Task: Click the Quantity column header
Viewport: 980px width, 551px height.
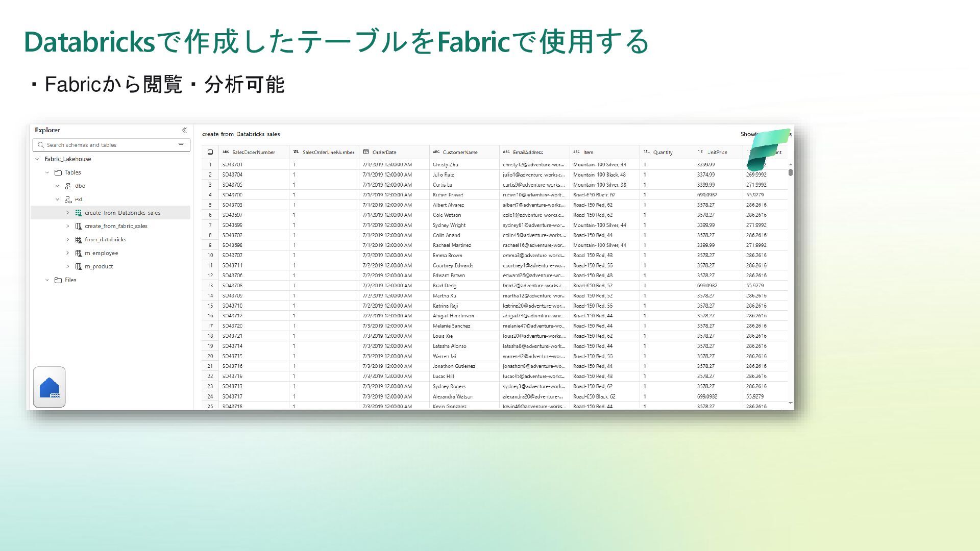Action: tap(663, 153)
